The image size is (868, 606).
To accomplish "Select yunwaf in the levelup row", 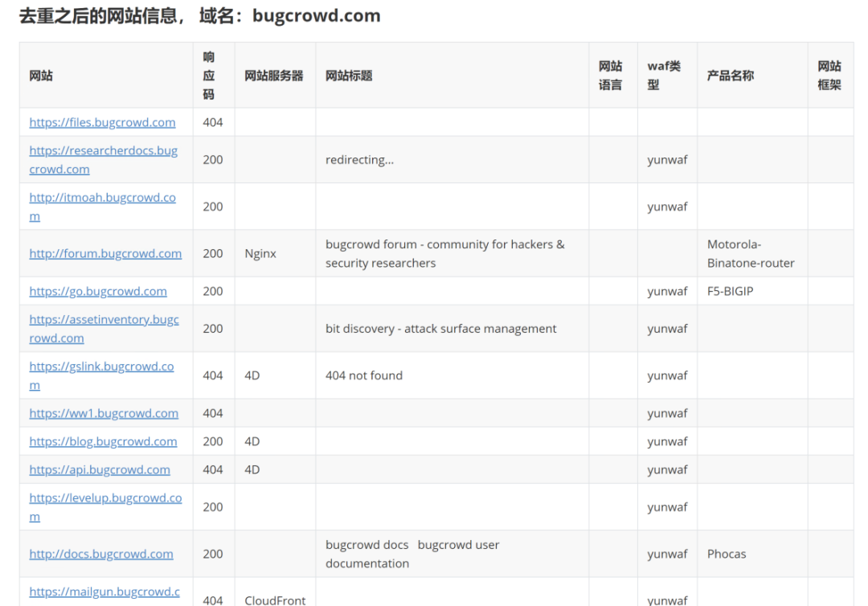I will (668, 507).
